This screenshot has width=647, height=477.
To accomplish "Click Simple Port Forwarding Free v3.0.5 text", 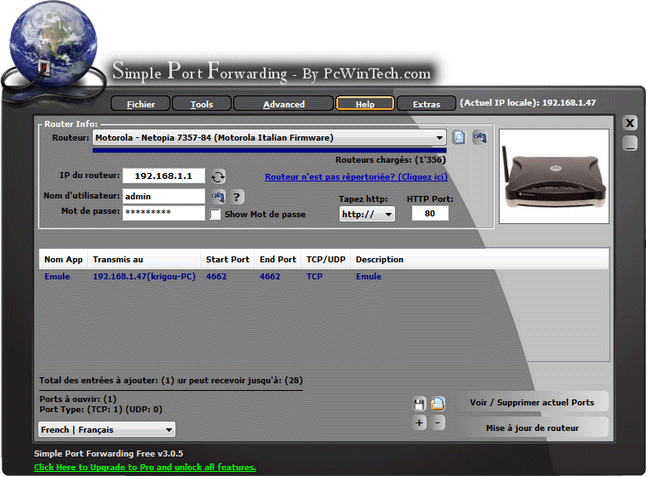I will click(109, 453).
